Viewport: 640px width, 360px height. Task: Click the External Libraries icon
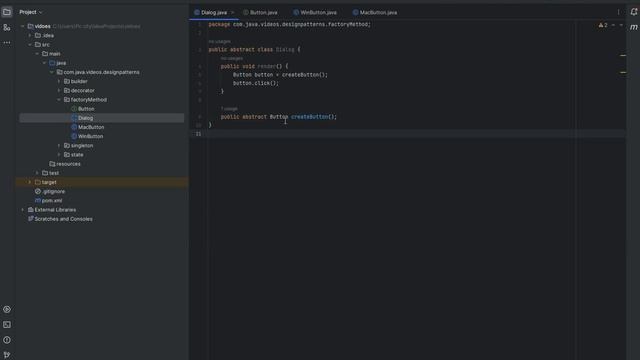coord(31,210)
